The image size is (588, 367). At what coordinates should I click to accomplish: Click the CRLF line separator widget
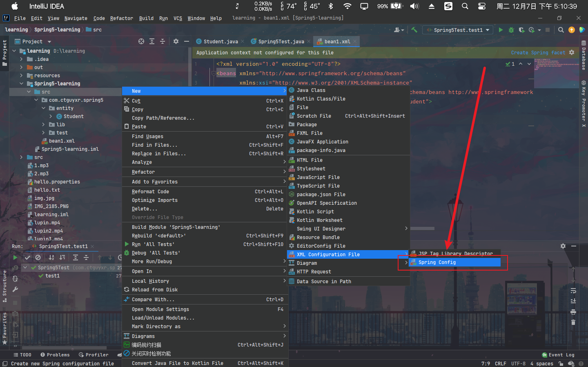coord(501,363)
